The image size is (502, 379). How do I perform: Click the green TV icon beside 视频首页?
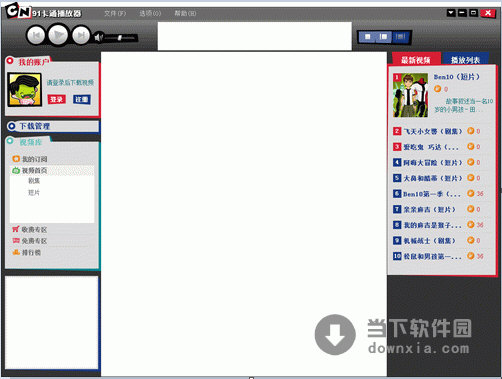16,170
